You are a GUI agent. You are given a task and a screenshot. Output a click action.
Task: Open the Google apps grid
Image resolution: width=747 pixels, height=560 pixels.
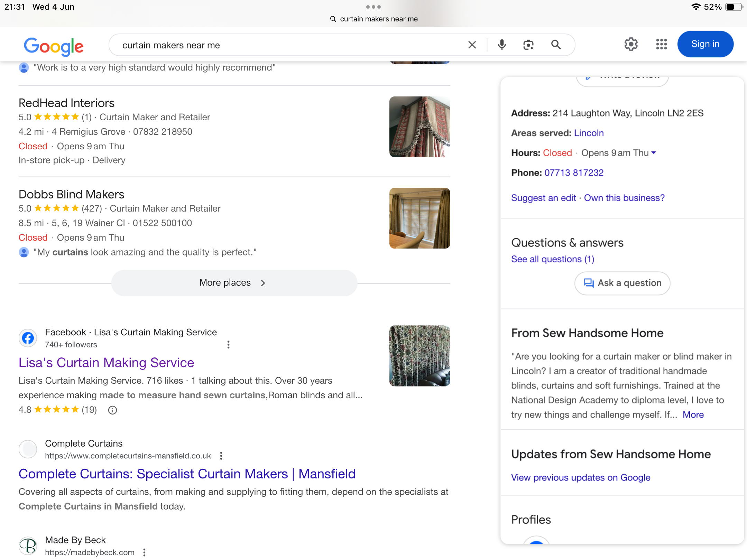(662, 44)
